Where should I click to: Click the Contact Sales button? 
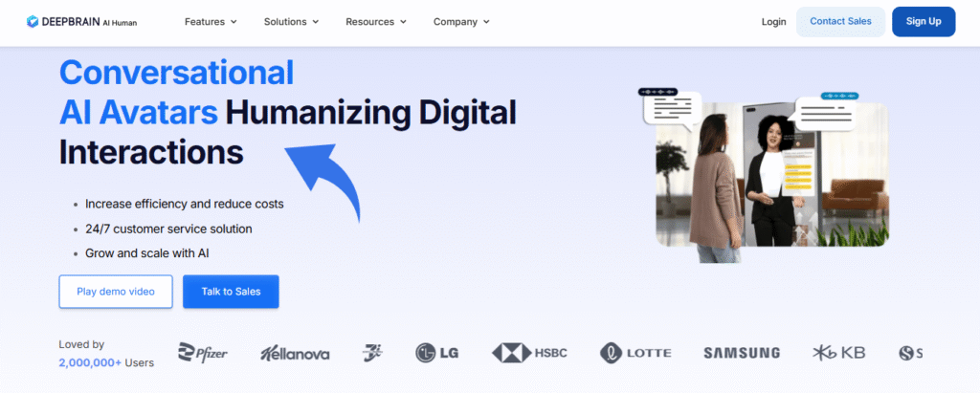point(840,21)
